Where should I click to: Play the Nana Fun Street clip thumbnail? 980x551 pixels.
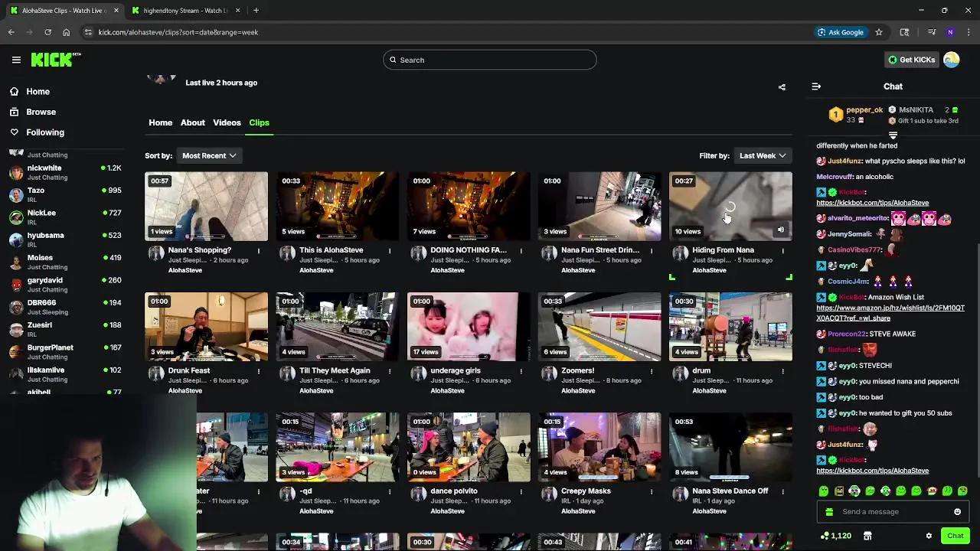[599, 207]
